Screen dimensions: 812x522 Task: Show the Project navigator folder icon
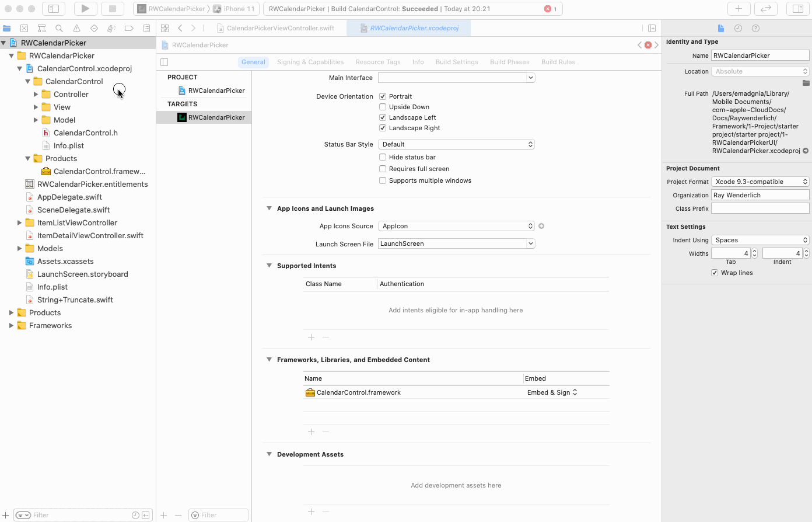point(7,28)
